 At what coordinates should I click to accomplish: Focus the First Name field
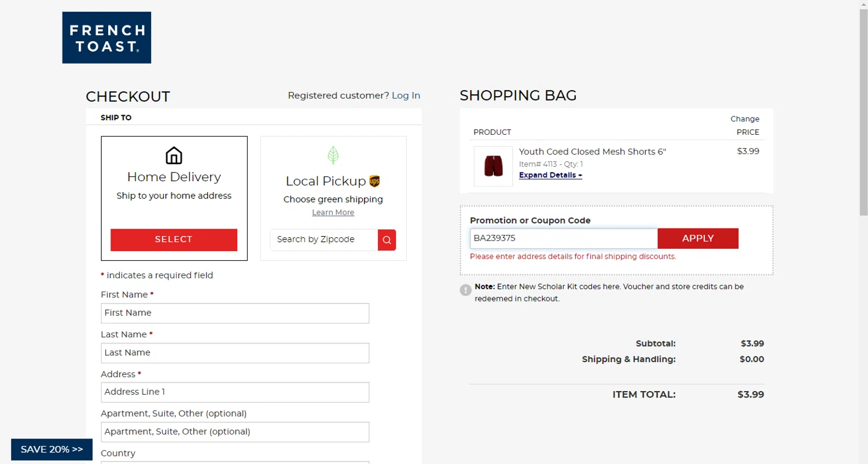[235, 313]
